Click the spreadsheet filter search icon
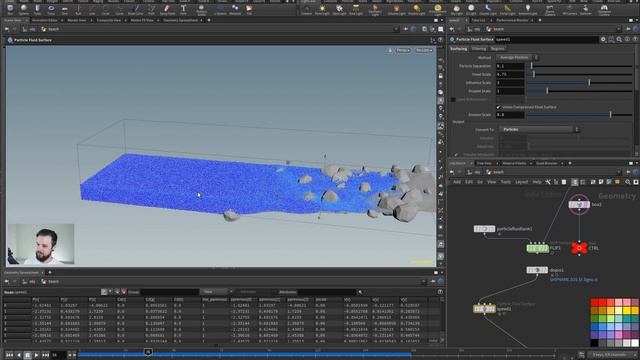The height and width of the screenshot is (360, 640). click(x=360, y=292)
